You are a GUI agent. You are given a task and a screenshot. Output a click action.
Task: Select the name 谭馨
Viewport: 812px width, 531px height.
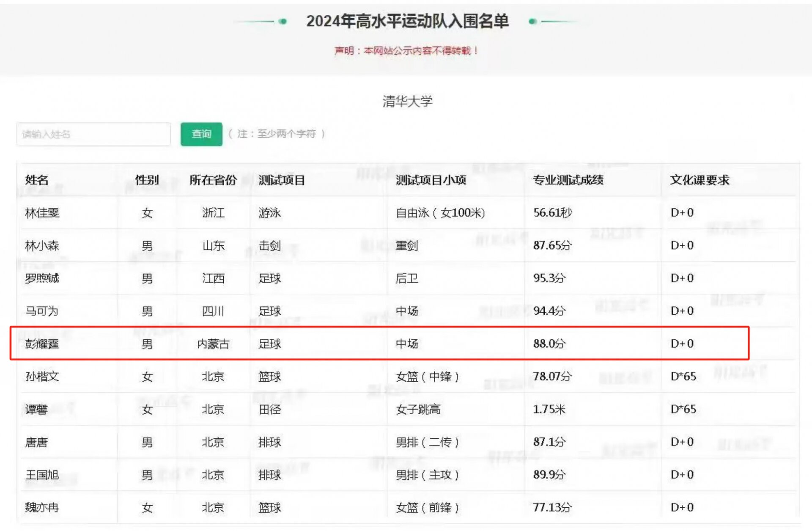(36, 410)
